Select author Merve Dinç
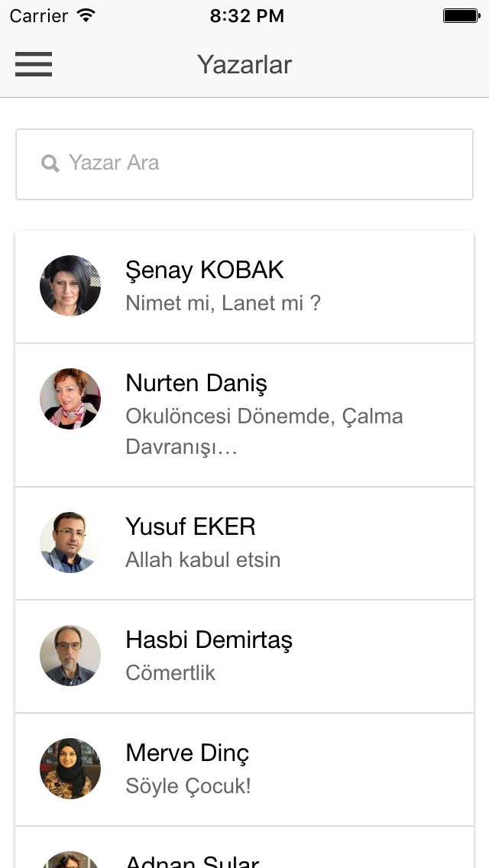The image size is (489, 868). (x=187, y=753)
